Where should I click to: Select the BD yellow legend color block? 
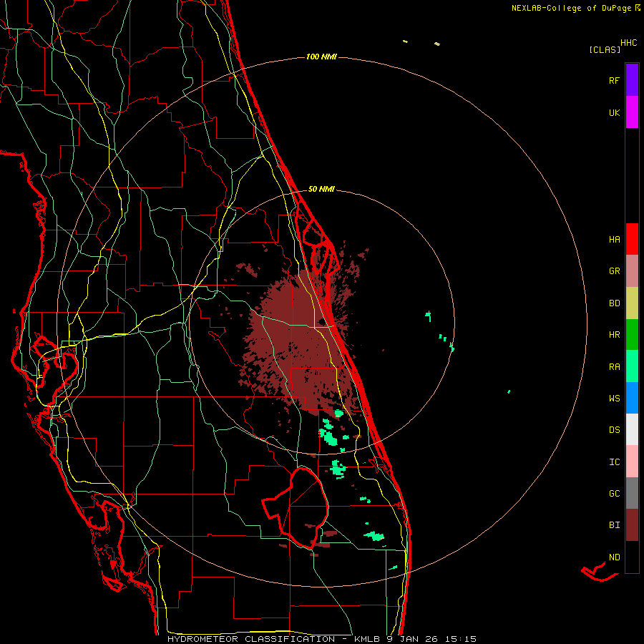point(632,303)
